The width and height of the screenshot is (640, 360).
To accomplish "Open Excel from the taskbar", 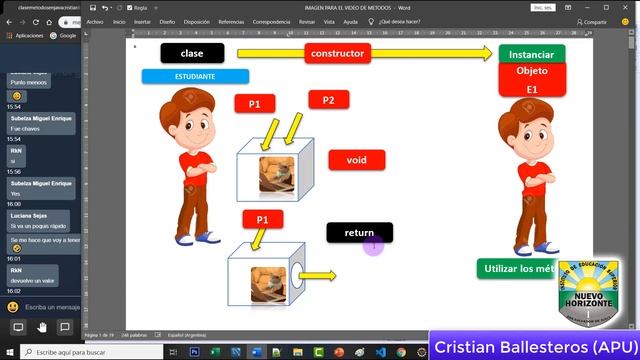I will 215,352.
